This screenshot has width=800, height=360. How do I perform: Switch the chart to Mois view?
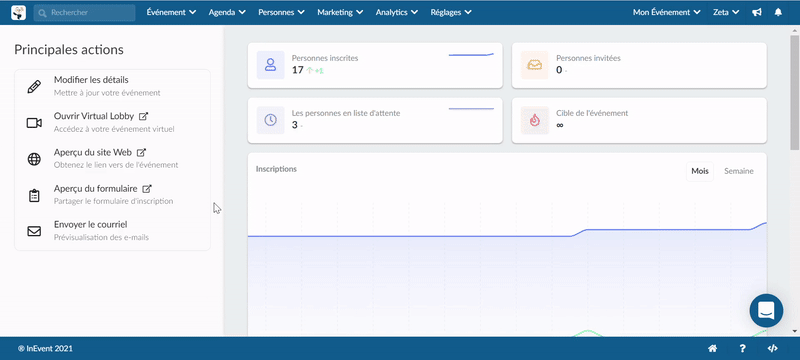pos(700,171)
